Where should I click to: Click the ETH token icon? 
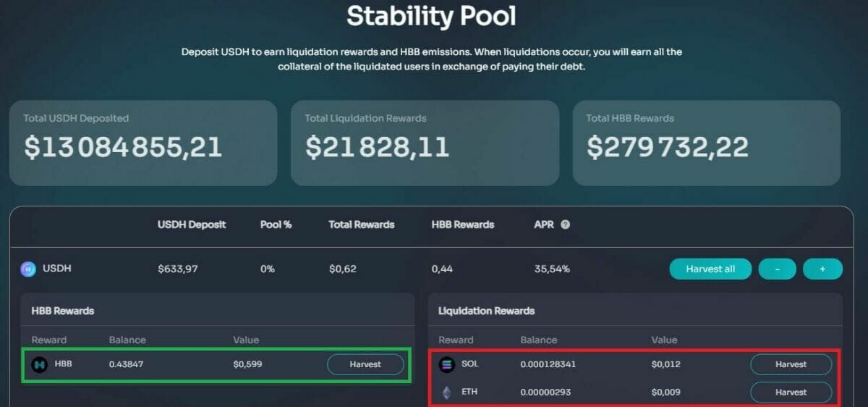click(x=446, y=393)
